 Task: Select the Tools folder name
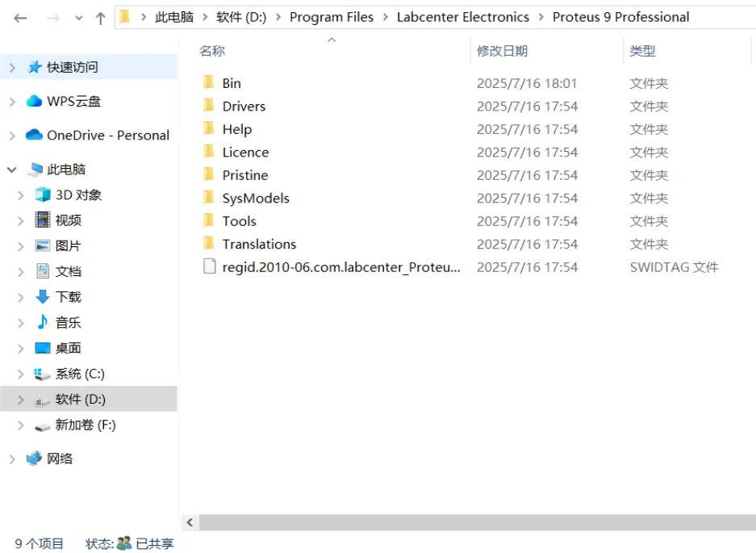239,221
